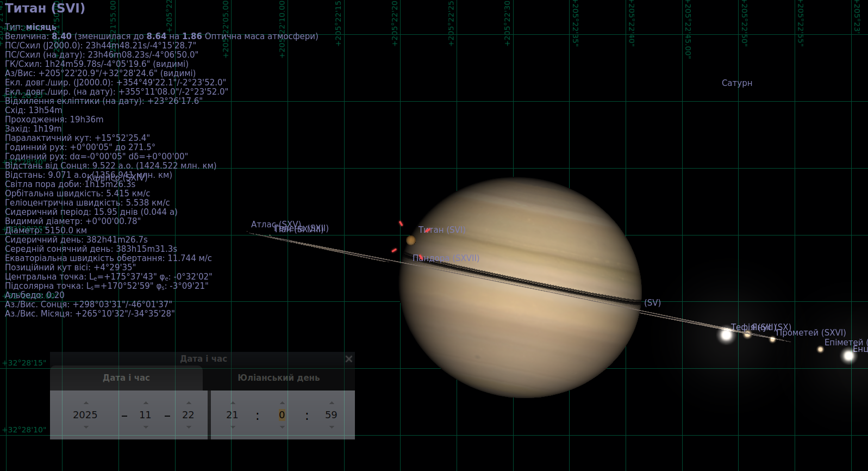
Task: Select the day field showing 22
Action: (x=188, y=415)
